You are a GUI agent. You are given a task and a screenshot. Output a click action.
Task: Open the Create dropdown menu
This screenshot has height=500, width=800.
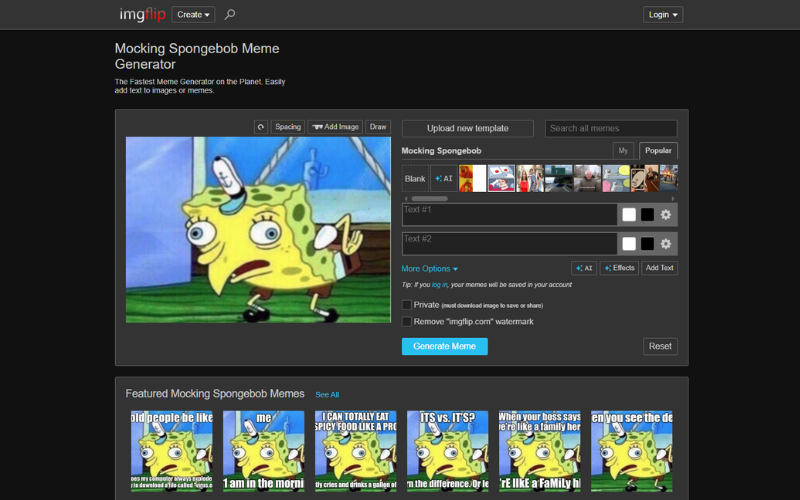click(193, 14)
